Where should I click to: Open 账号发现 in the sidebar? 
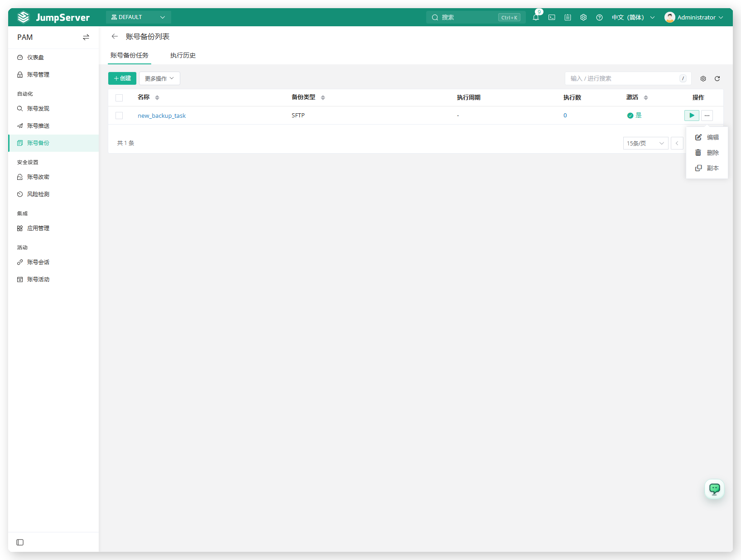click(x=53, y=109)
